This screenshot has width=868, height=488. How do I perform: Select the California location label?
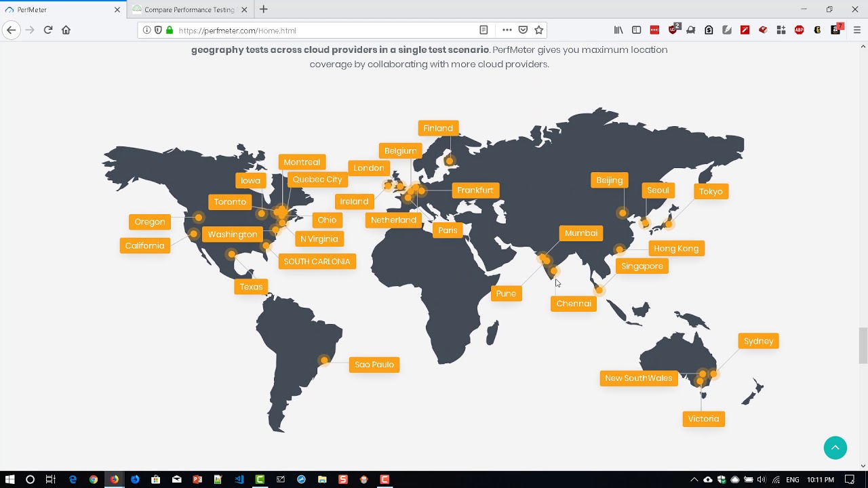click(x=144, y=245)
